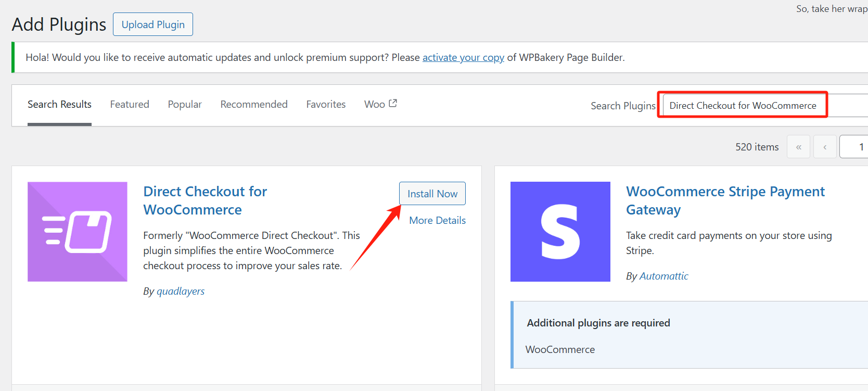Image resolution: width=868 pixels, height=391 pixels.
Task: Switch to the Popular tab
Action: point(185,104)
